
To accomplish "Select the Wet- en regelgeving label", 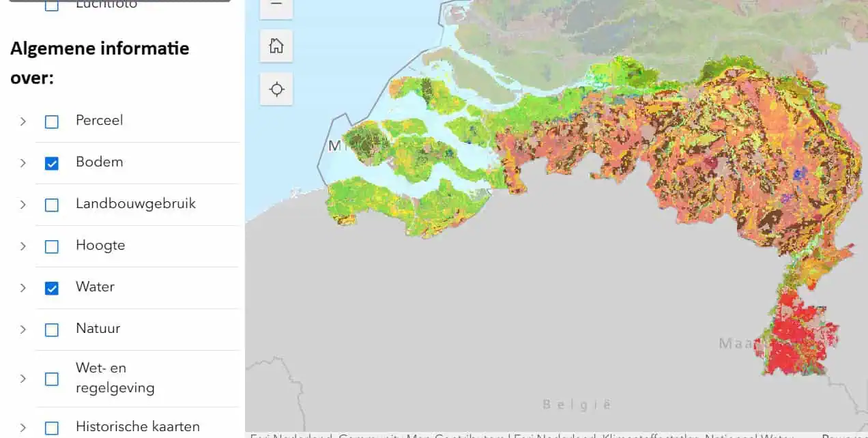I will click(115, 378).
